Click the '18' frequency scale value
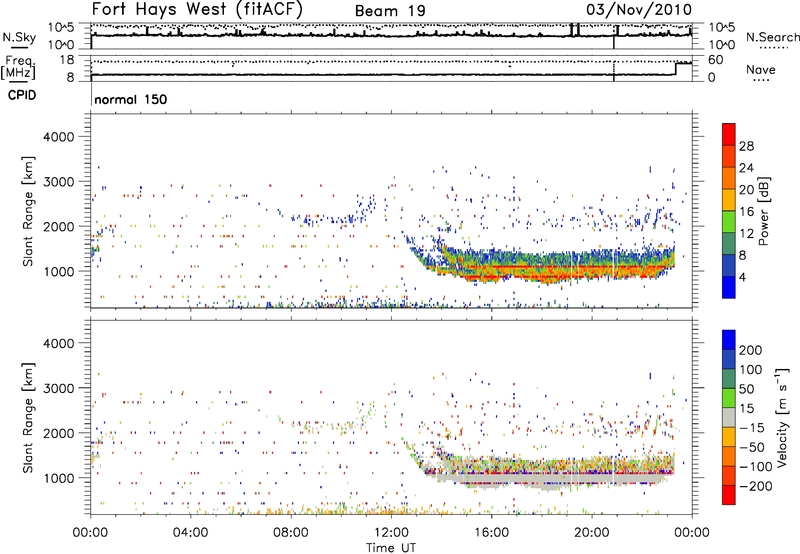Viewport: 800px width, 554px height. (66, 60)
